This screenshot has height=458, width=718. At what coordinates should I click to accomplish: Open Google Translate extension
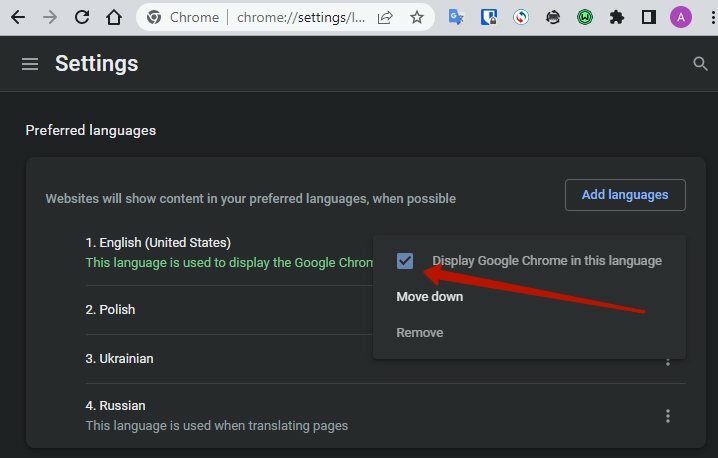coord(456,17)
